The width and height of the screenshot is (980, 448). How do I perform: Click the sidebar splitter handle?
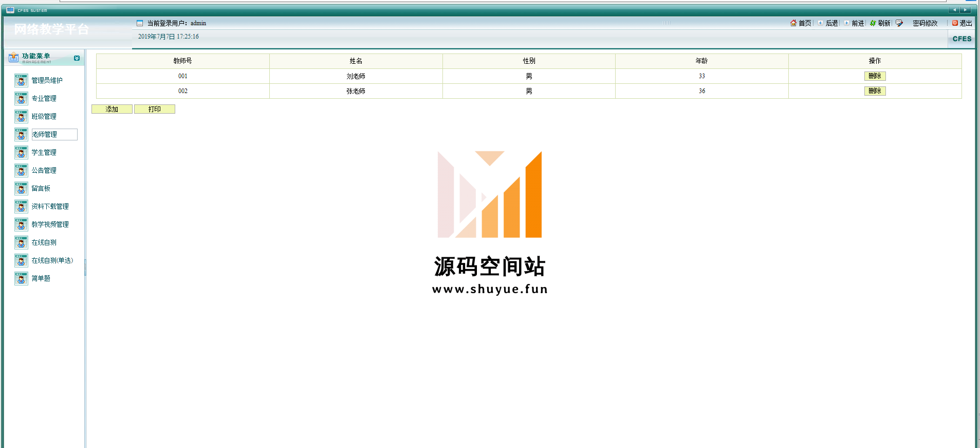pyautogui.click(x=85, y=267)
